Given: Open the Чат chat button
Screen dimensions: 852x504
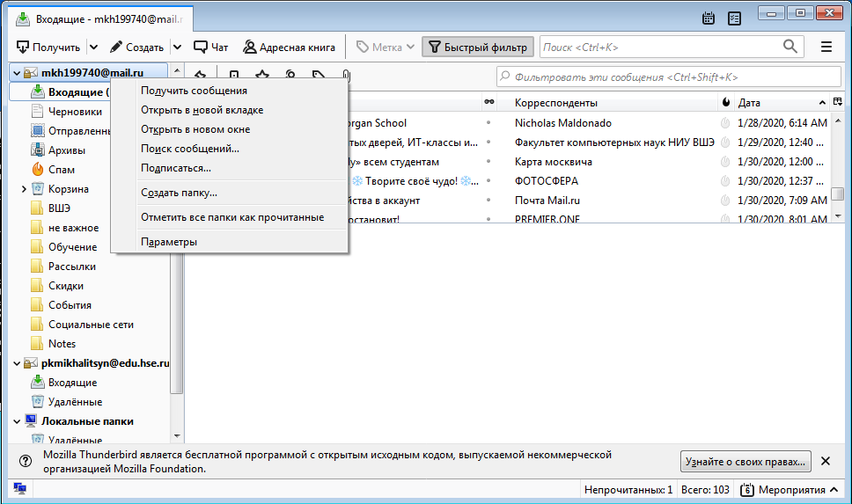Looking at the screenshot, I should point(211,47).
